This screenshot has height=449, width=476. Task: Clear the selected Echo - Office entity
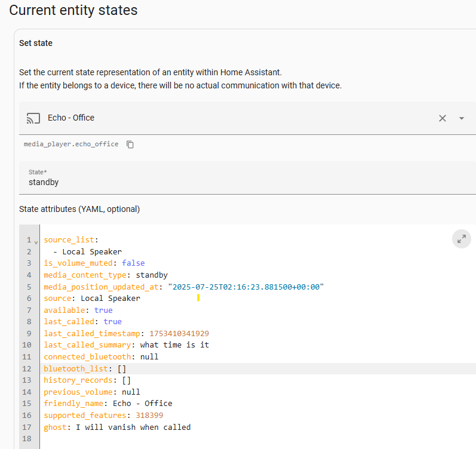pos(443,118)
